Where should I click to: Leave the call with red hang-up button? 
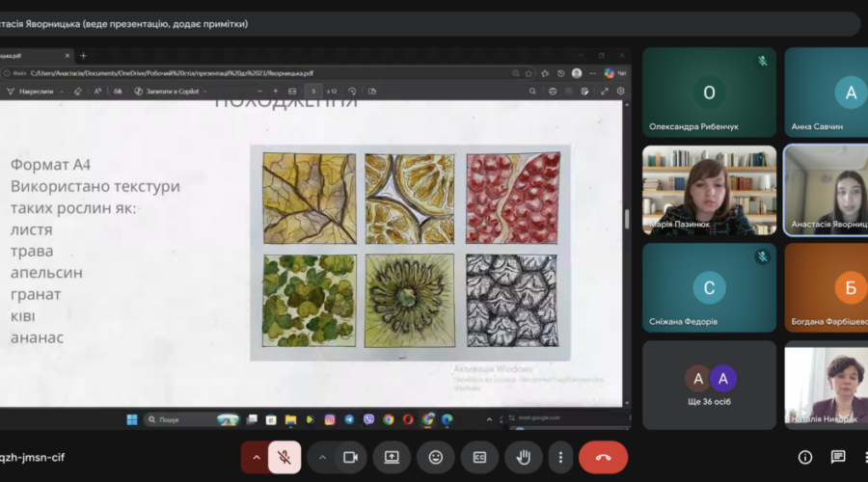[603, 457]
